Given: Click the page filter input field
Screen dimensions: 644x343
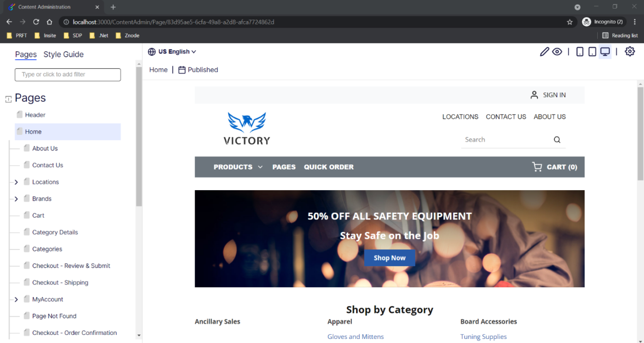Looking at the screenshot, I should [67, 74].
